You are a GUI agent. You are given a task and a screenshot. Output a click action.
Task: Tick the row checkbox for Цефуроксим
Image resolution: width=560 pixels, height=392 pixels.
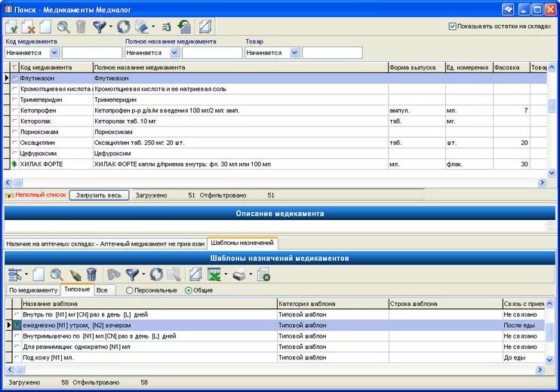click(14, 153)
